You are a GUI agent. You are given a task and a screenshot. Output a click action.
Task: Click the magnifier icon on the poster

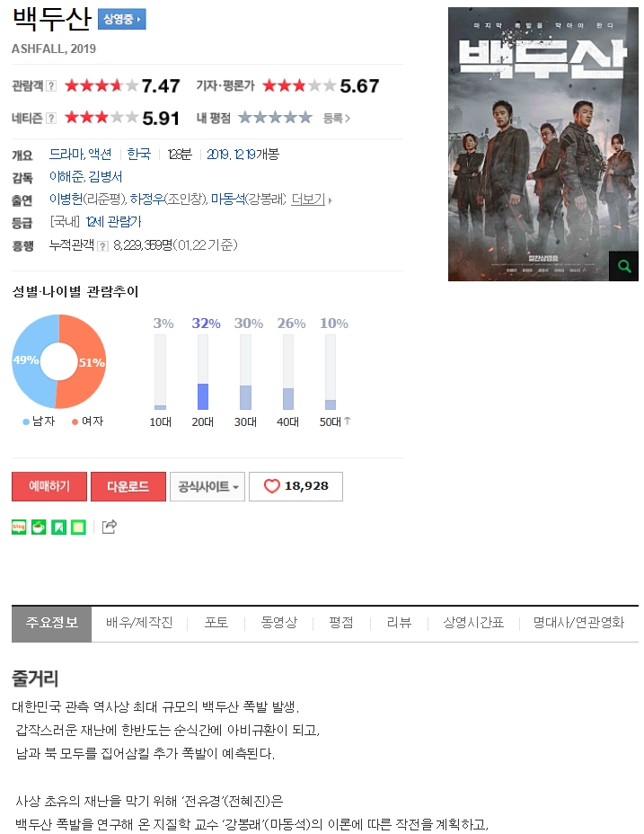[624, 266]
